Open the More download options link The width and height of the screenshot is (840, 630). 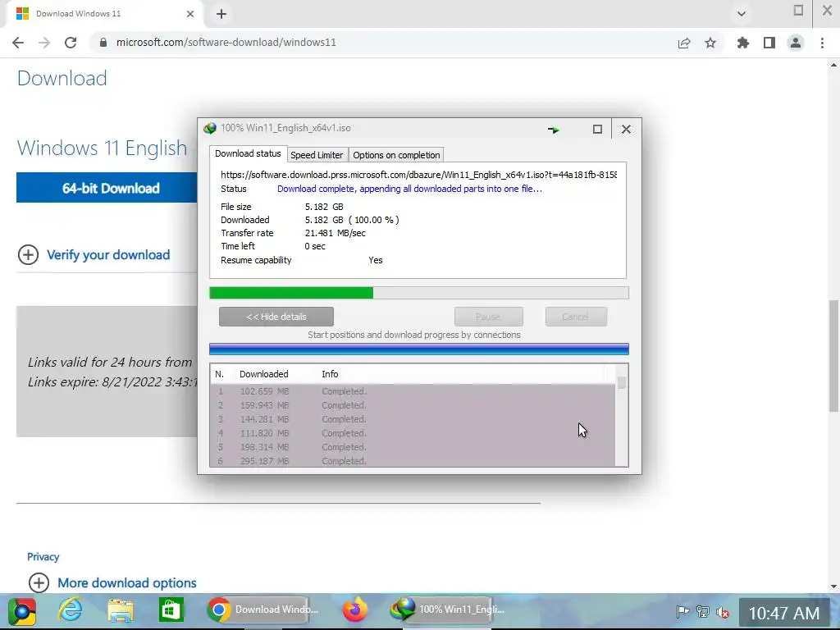tap(127, 583)
